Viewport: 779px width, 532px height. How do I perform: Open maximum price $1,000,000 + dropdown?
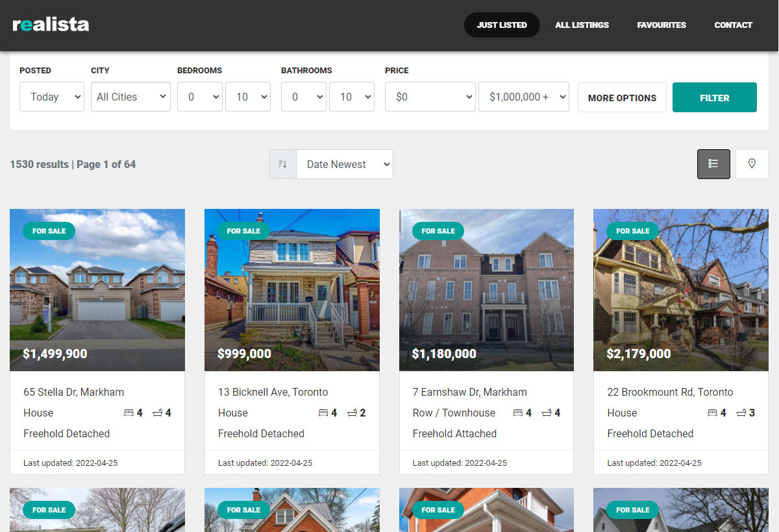pos(524,97)
